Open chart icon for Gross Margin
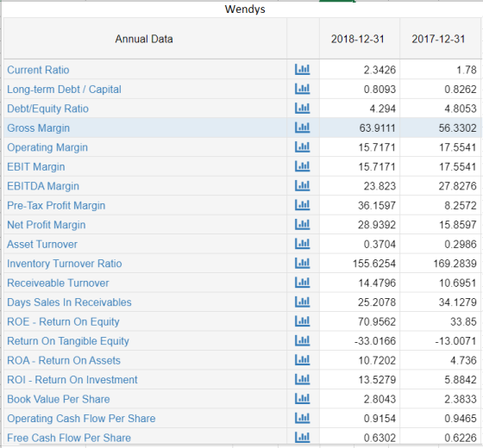This screenshot has width=483, height=448. tap(302, 128)
